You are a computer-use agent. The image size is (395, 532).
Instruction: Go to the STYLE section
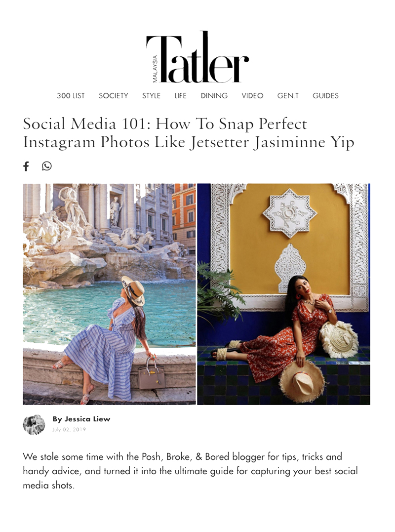click(x=151, y=96)
